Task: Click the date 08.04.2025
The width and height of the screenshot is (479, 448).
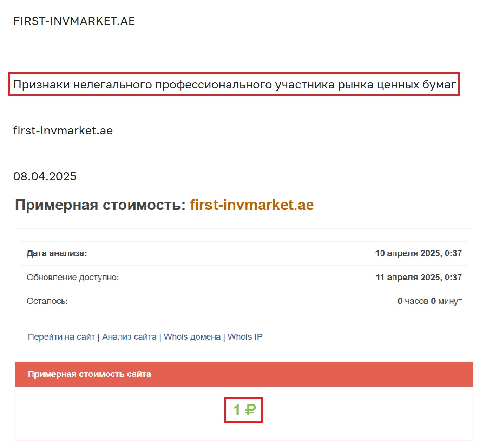Action: (45, 176)
